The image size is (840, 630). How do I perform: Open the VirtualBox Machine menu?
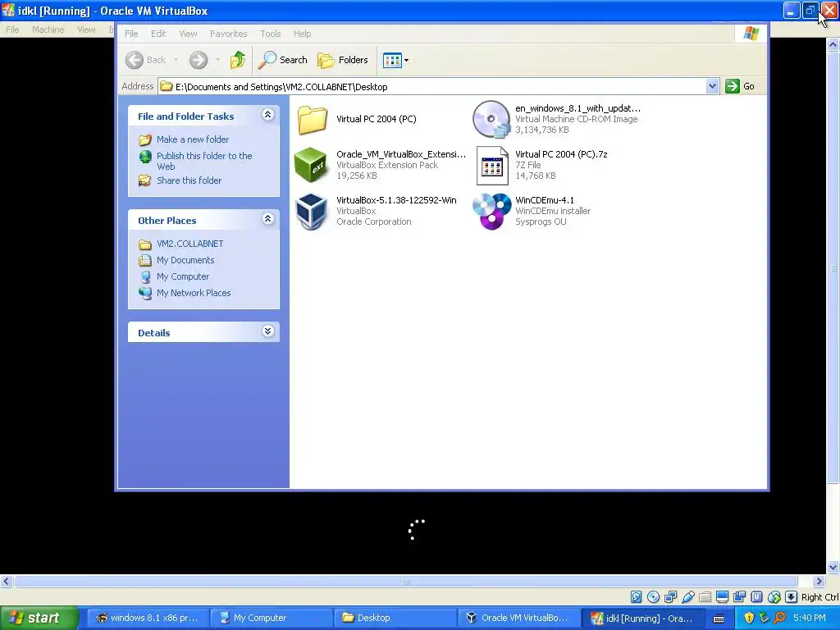coord(48,30)
